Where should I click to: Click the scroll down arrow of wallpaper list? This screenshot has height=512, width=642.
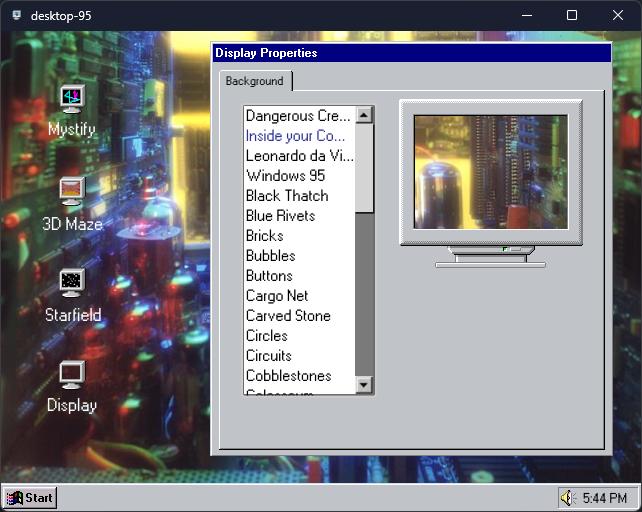[364, 385]
